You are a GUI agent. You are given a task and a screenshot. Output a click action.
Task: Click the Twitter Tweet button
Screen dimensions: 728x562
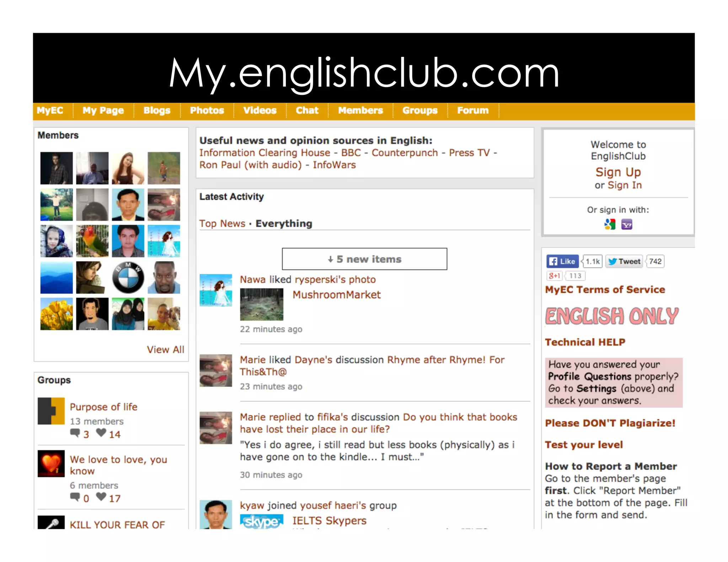coord(624,261)
